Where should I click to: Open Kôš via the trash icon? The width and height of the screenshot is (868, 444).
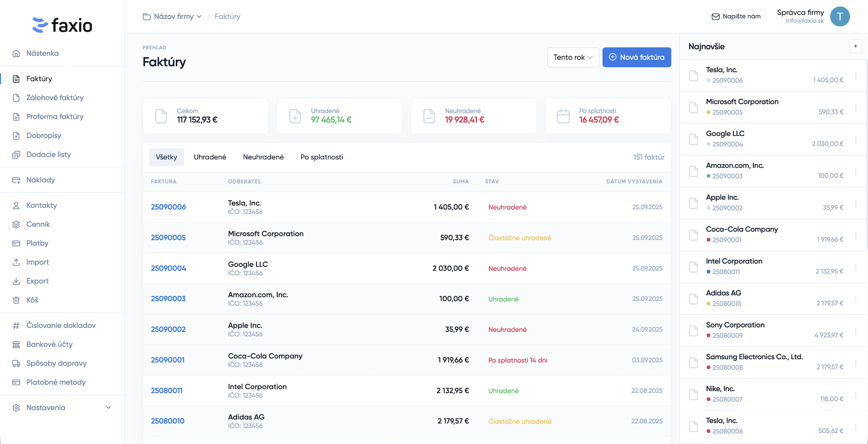click(x=16, y=300)
